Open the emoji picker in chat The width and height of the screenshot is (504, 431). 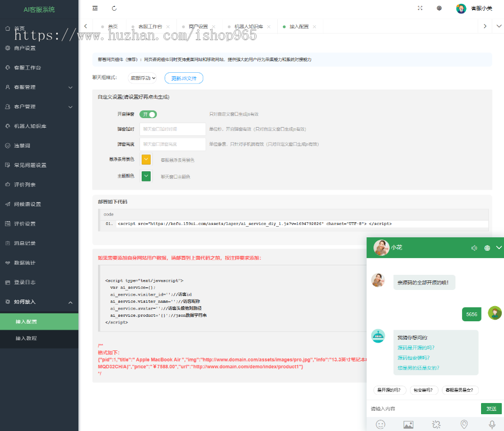click(381, 424)
